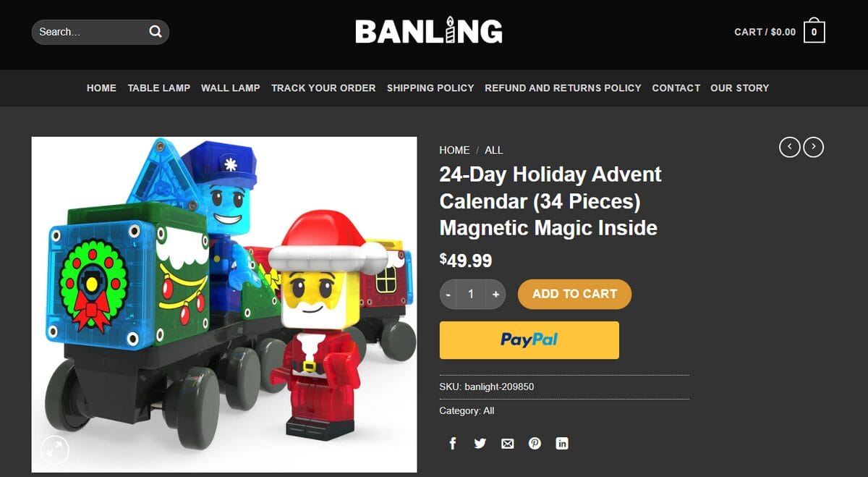Email this product to a friend
868x477 pixels.
[507, 444]
